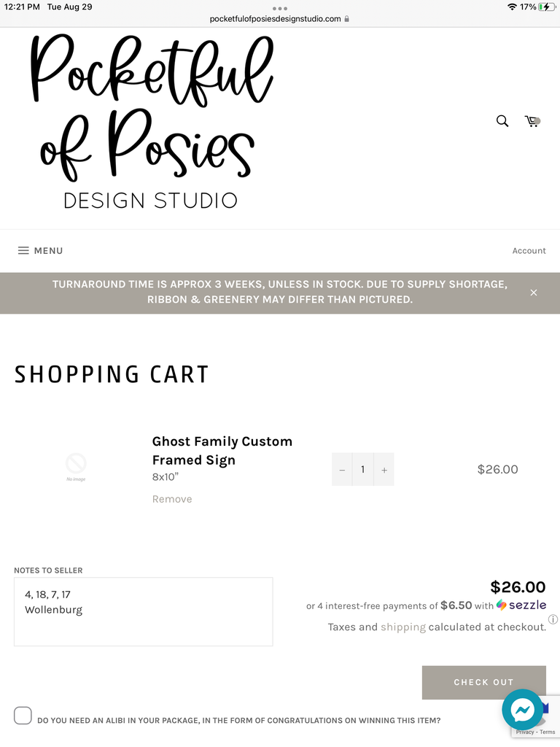Click the Notes to Seller text box

click(x=144, y=612)
